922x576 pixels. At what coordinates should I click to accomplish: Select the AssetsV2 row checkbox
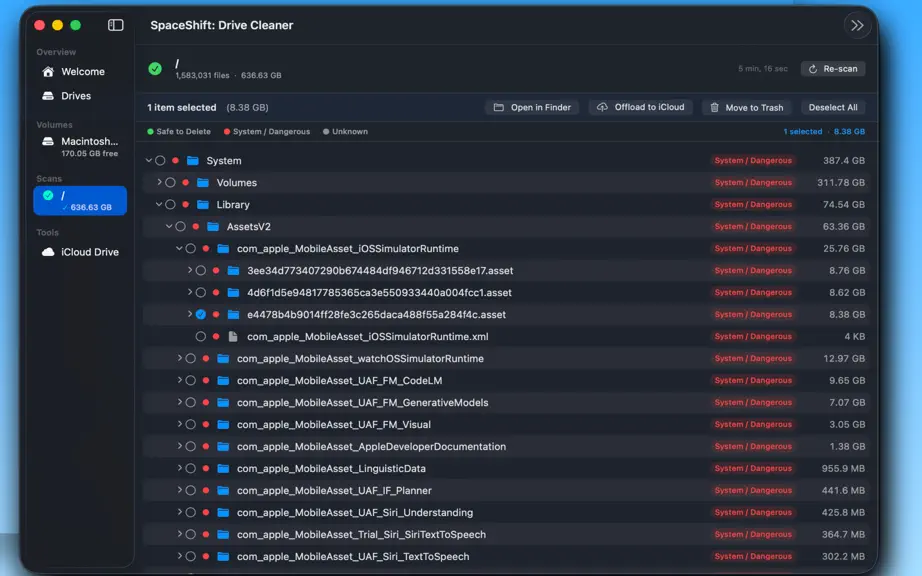(181, 226)
